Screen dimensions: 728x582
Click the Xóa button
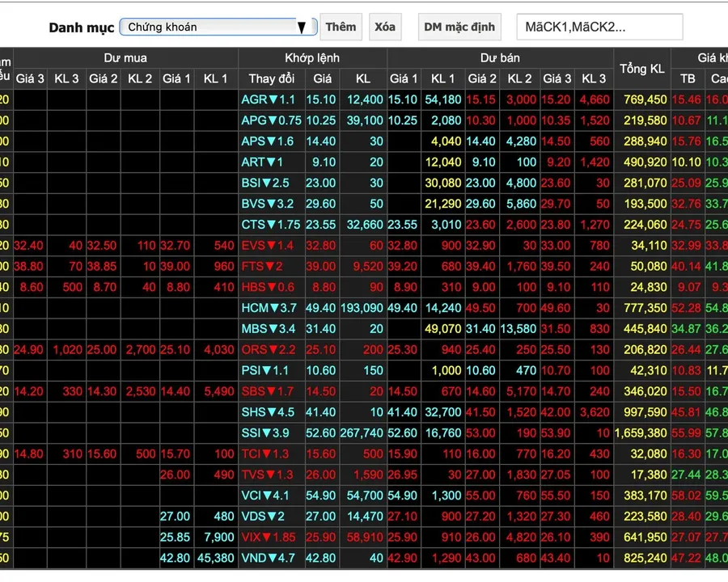385,27
